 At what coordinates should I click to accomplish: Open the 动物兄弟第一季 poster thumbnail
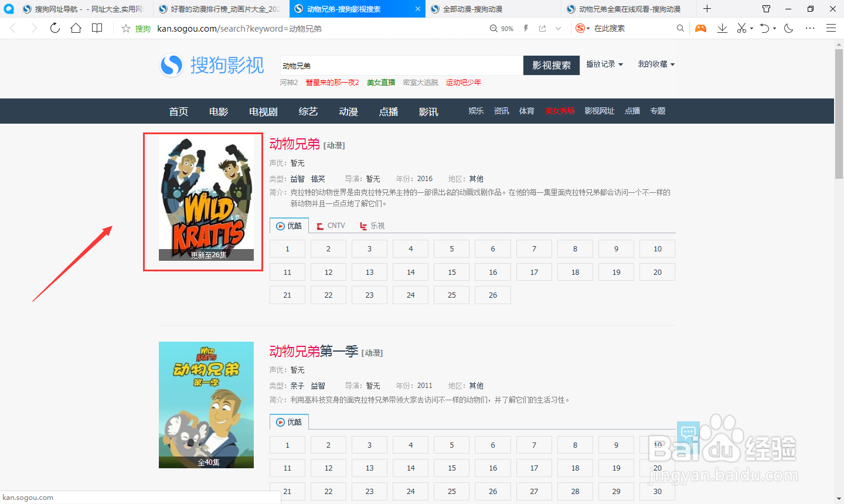click(206, 405)
